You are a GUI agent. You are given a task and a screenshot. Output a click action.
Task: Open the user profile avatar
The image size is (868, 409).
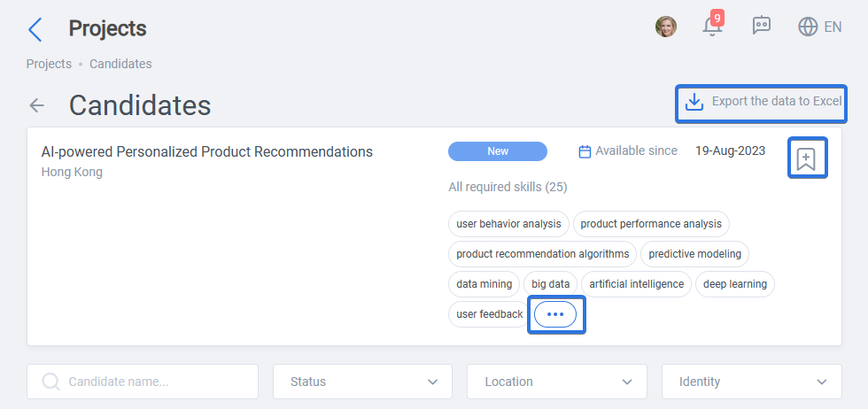666,27
